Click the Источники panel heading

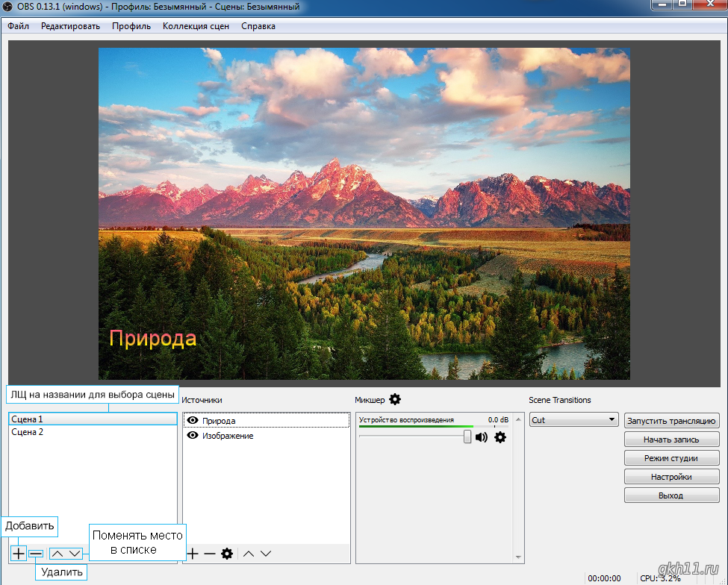coord(202,400)
